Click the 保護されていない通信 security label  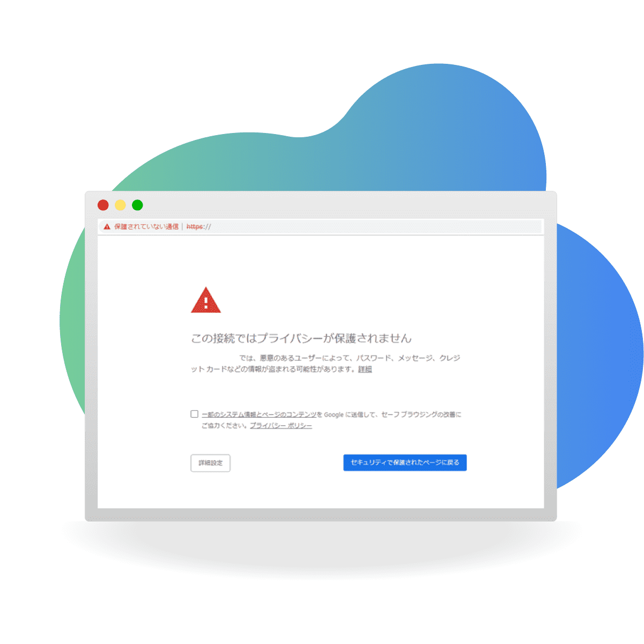(146, 227)
